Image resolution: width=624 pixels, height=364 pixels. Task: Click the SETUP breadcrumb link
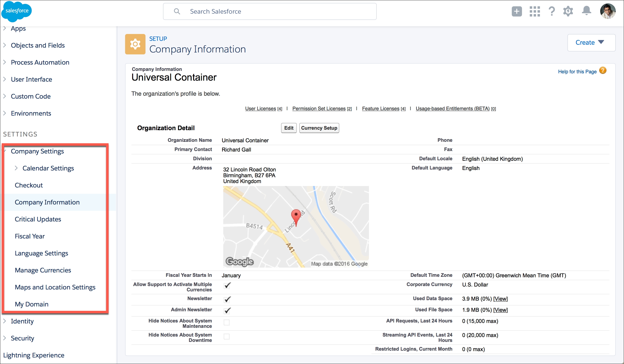[x=158, y=39]
